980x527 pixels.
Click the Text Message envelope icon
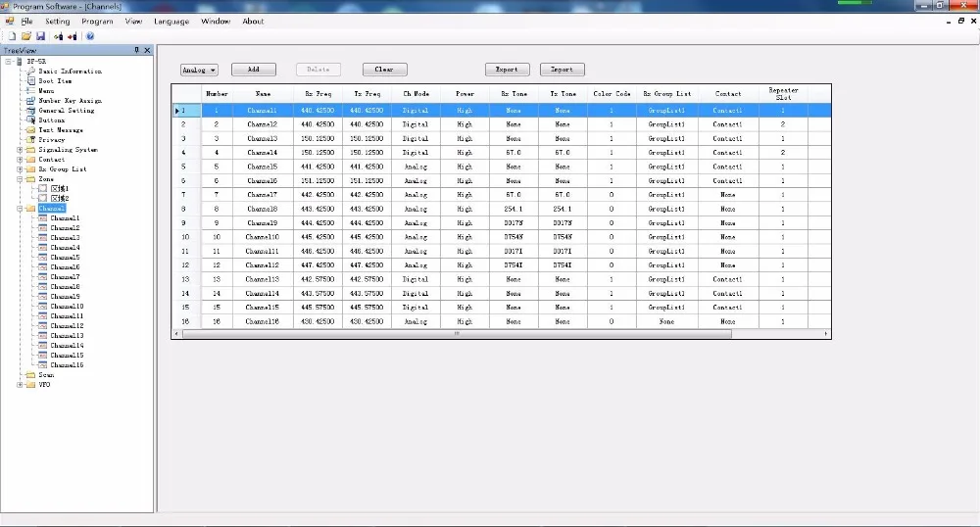coord(30,130)
